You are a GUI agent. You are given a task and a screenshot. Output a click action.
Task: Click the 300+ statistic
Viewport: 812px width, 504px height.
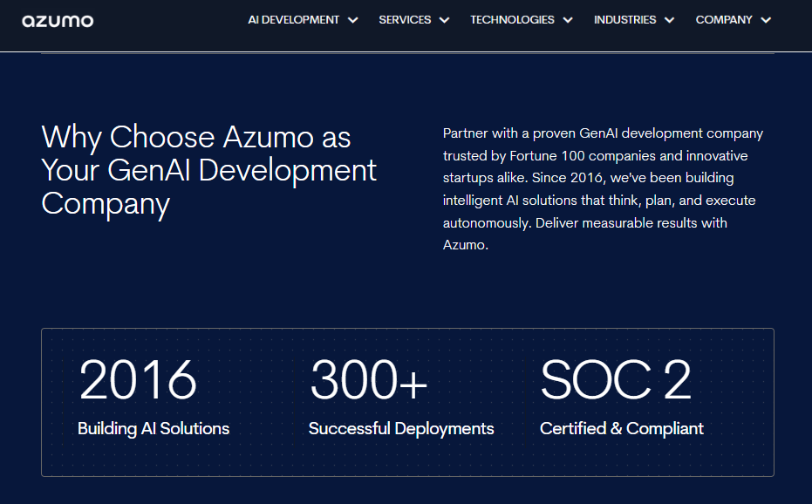[368, 380]
